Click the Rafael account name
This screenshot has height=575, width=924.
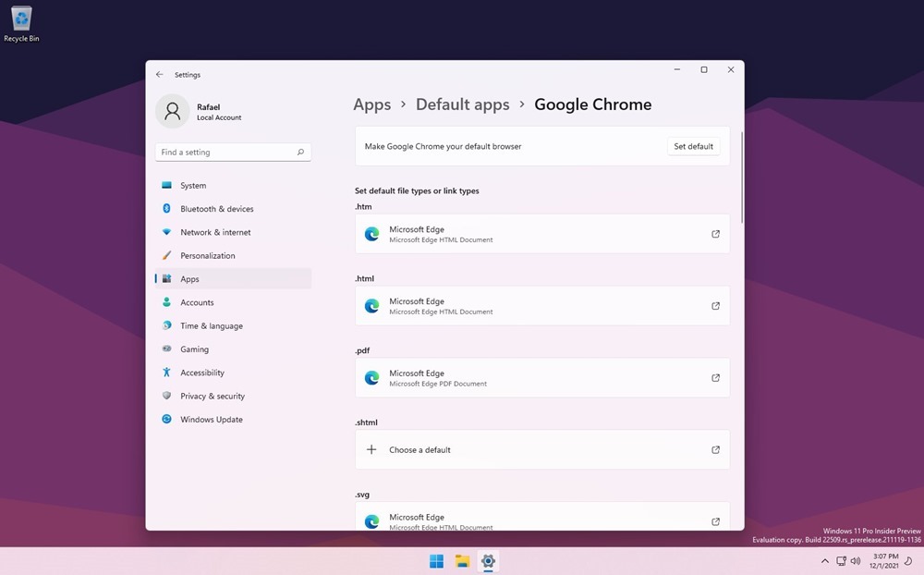[x=209, y=106]
